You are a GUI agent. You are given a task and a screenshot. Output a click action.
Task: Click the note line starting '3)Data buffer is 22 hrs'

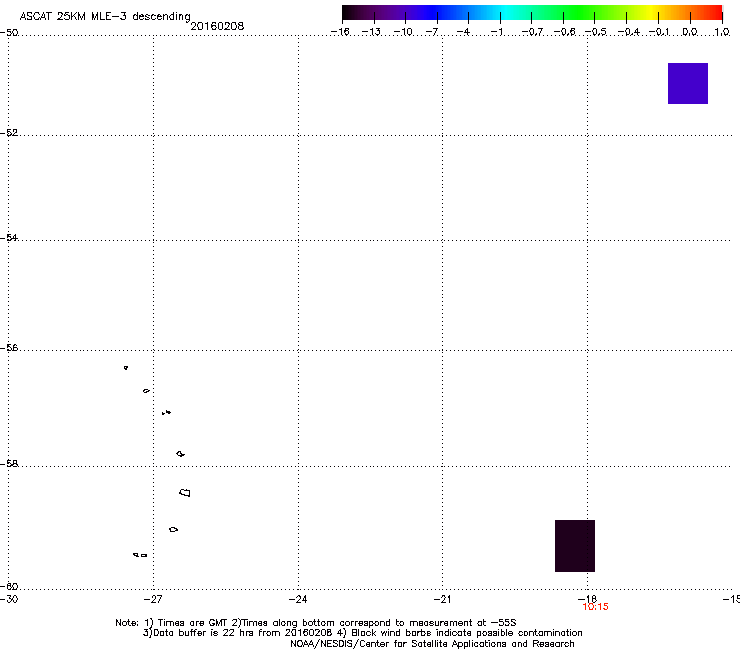point(362,633)
